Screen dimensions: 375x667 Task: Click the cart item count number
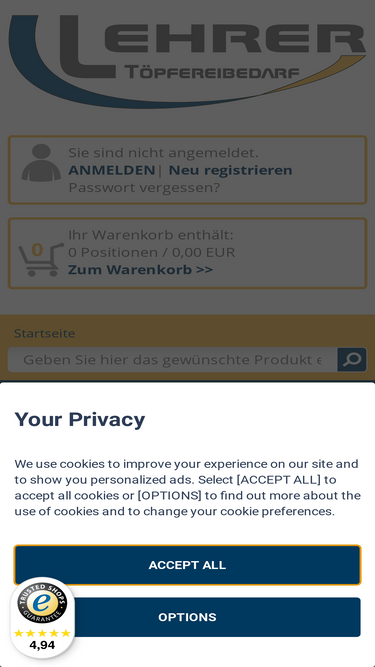pyautogui.click(x=37, y=250)
